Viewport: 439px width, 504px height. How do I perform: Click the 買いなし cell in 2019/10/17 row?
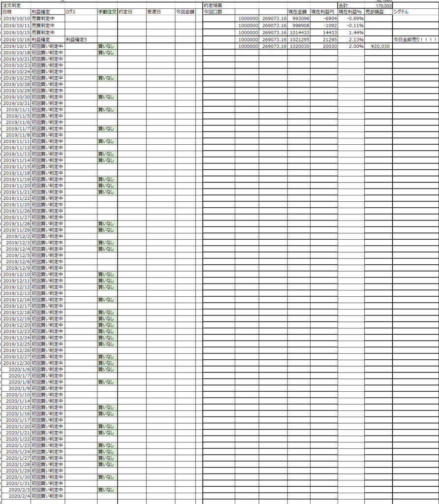click(x=107, y=46)
